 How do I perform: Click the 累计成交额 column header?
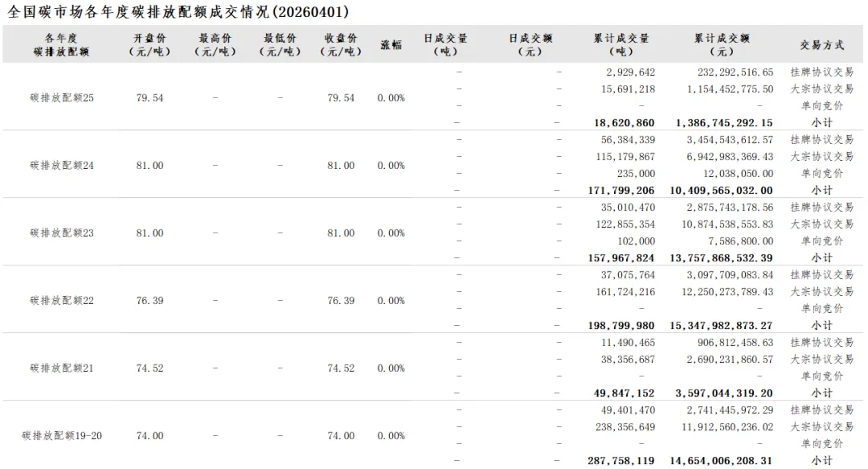tap(722, 45)
